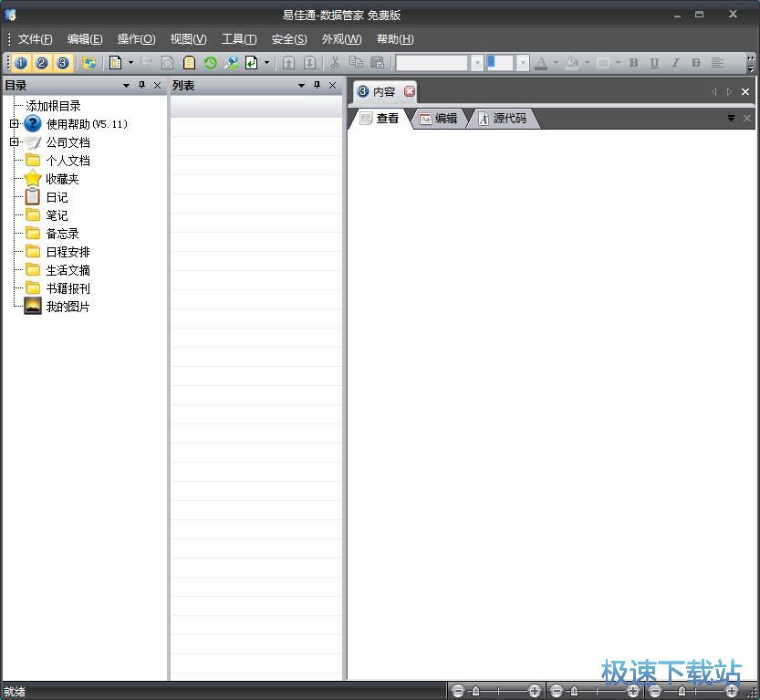The image size is (760, 700).
Task: Click the cut scissors icon
Action: (x=335, y=63)
